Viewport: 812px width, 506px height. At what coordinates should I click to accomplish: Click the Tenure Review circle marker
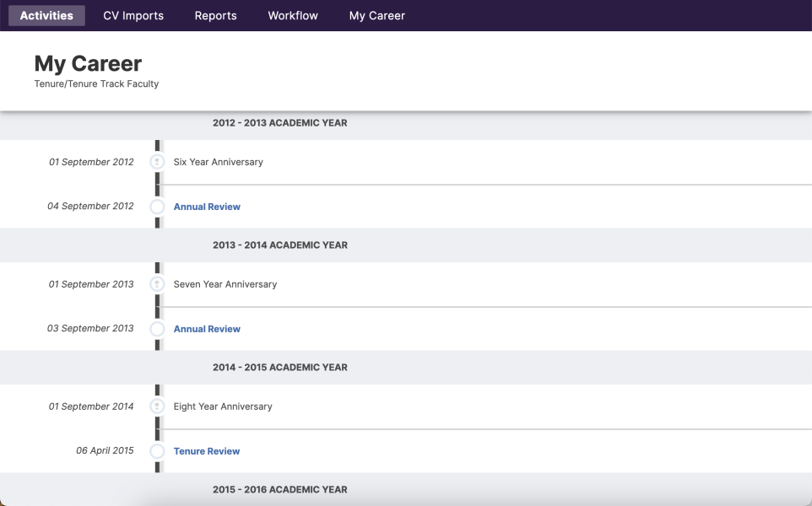157,451
